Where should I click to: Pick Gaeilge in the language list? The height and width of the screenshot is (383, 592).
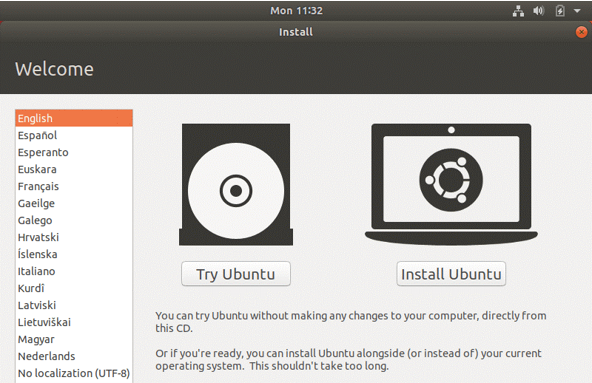tap(74, 203)
